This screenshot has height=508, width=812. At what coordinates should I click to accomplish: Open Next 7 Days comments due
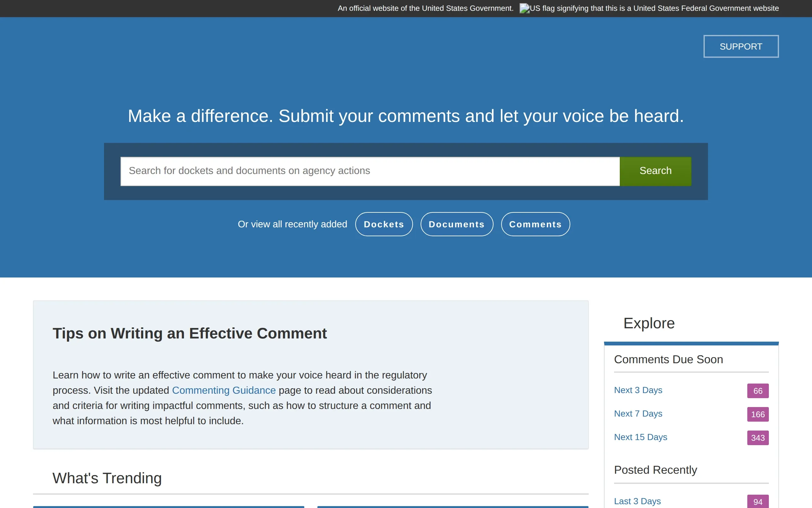pyautogui.click(x=638, y=414)
